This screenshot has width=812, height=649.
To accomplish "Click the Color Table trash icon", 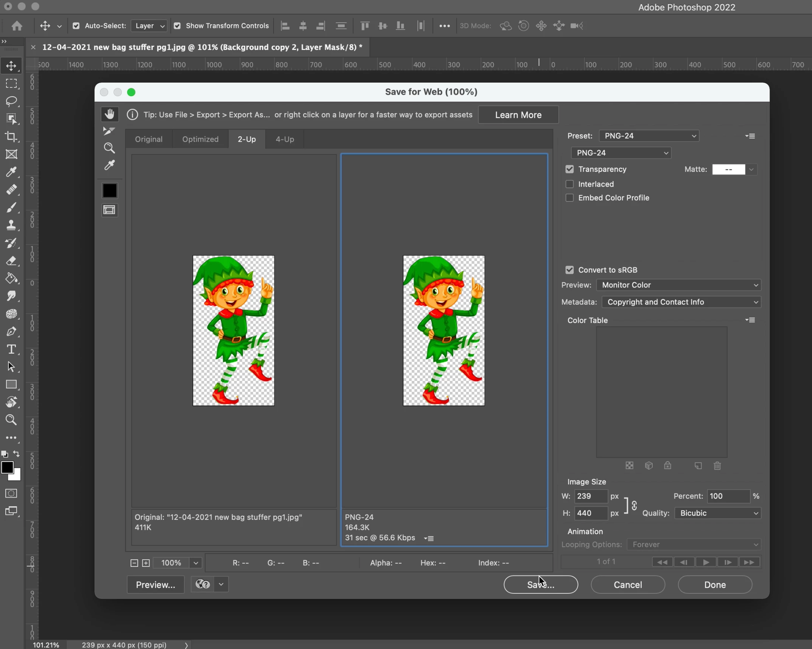I will point(717,466).
